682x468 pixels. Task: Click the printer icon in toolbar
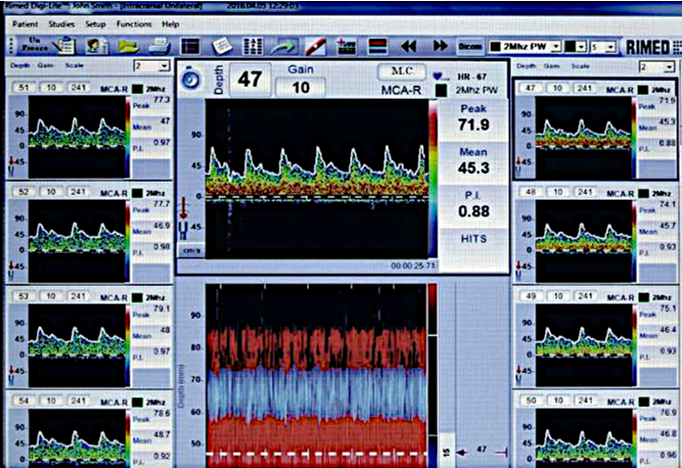(159, 45)
